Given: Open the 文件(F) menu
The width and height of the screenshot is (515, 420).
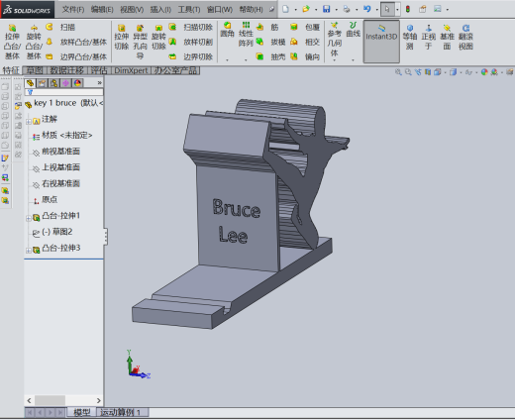Looking at the screenshot, I should [73, 9].
